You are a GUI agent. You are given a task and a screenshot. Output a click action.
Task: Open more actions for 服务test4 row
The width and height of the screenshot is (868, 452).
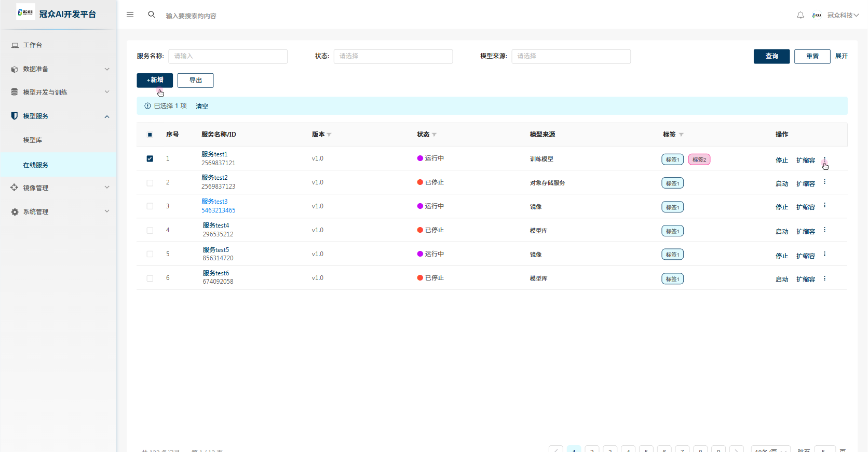[824, 230]
